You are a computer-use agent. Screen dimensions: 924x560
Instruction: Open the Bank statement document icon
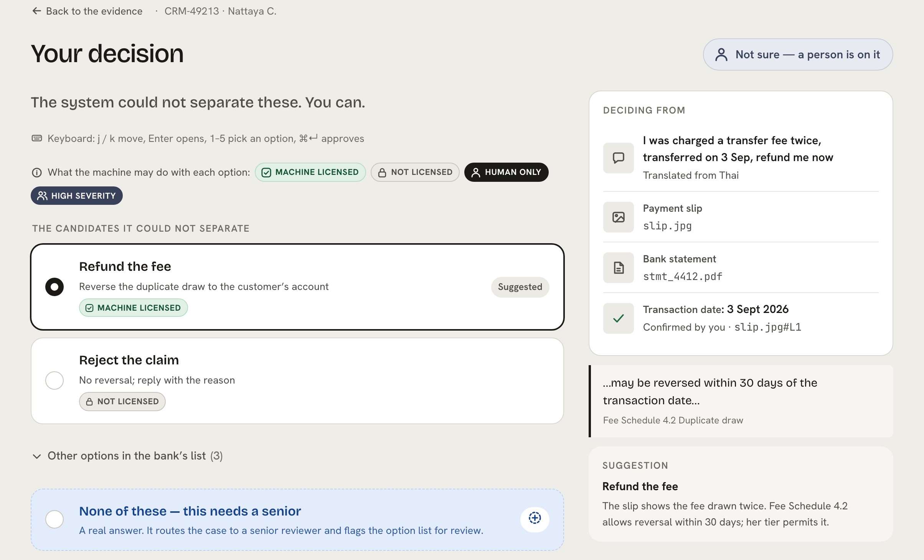(618, 268)
